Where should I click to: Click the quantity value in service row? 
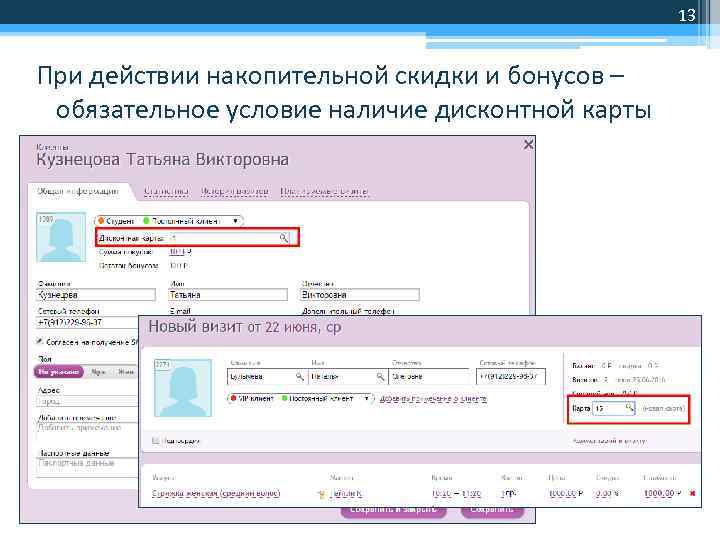click(508, 494)
